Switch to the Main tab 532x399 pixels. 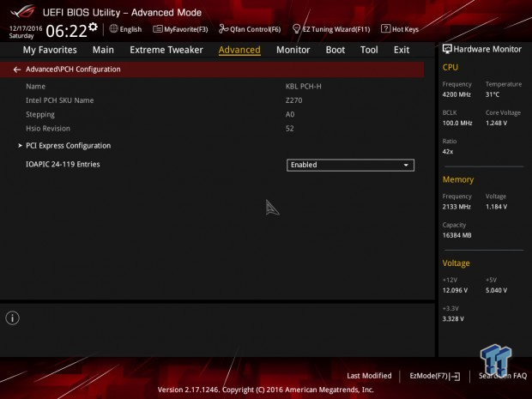pyautogui.click(x=103, y=50)
